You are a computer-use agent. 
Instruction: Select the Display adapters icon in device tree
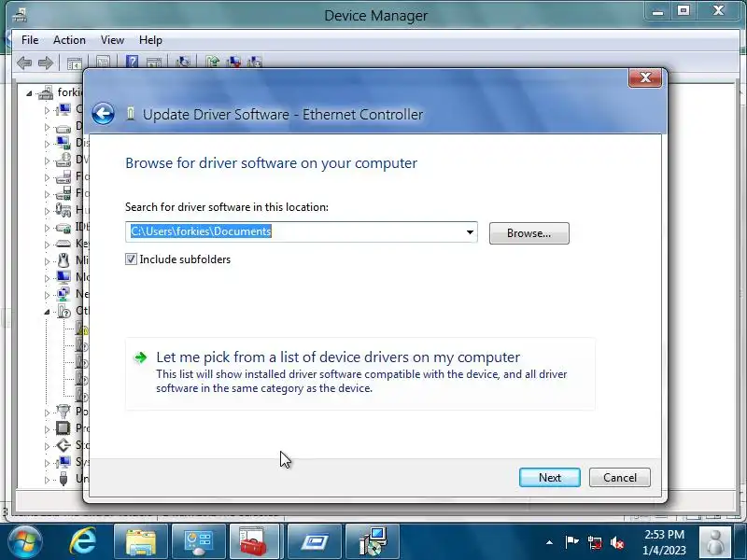coord(63,143)
